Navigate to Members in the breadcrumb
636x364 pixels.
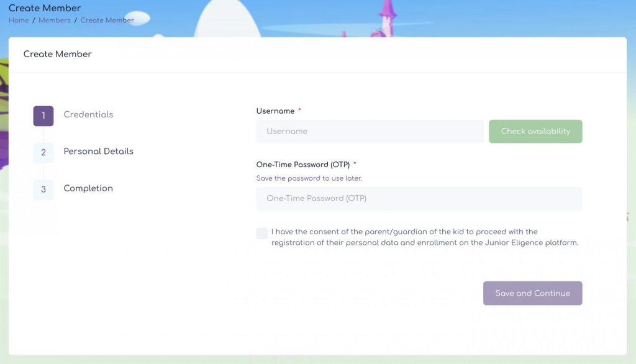click(55, 20)
